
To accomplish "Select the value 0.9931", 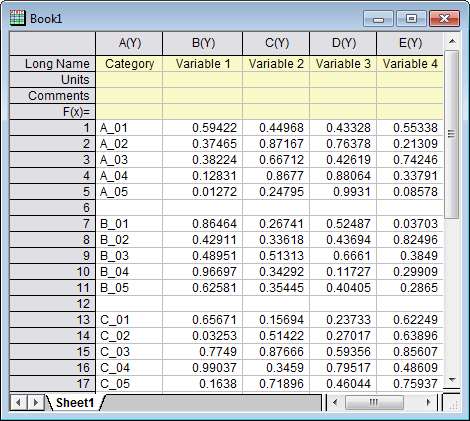I will (x=343, y=192).
